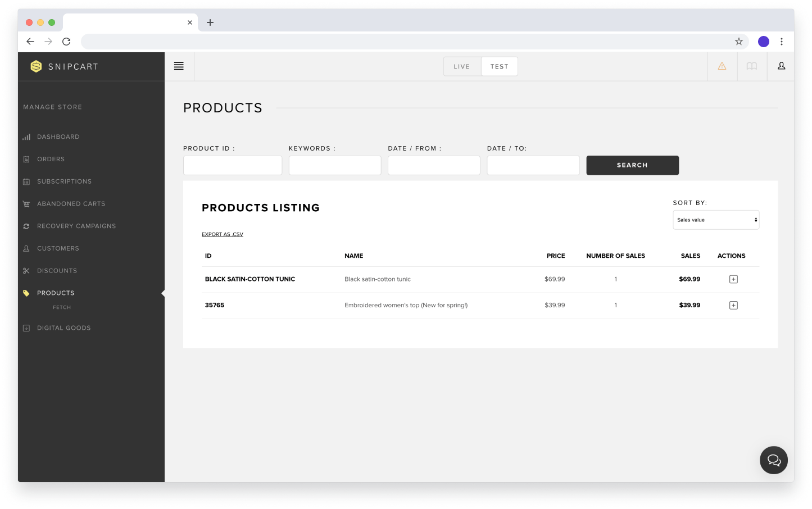This screenshot has width=812, height=509.
Task: Open the Dashboard section from sidebar
Action: click(26, 137)
